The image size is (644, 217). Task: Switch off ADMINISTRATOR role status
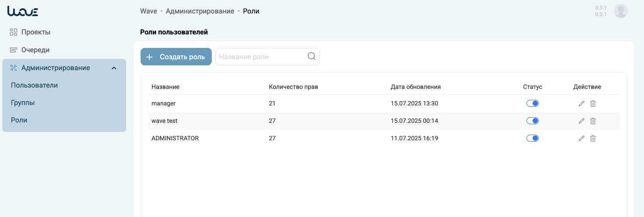(x=532, y=138)
